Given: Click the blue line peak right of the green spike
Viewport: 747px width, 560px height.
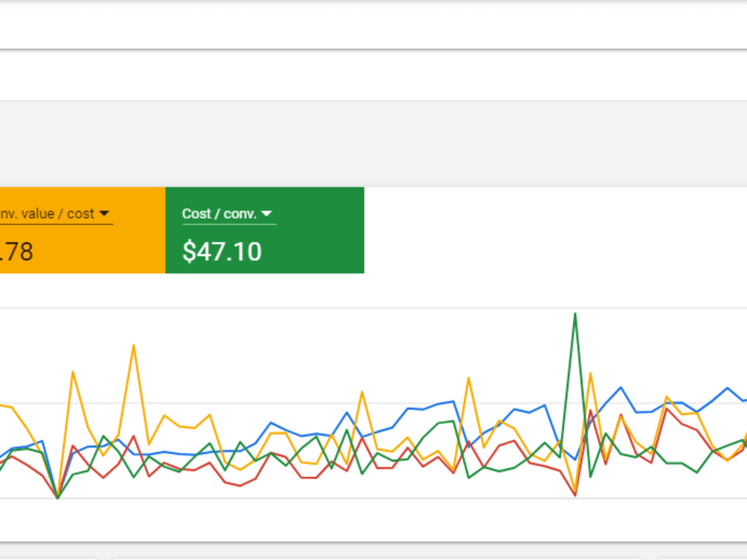Looking at the screenshot, I should 621,387.
